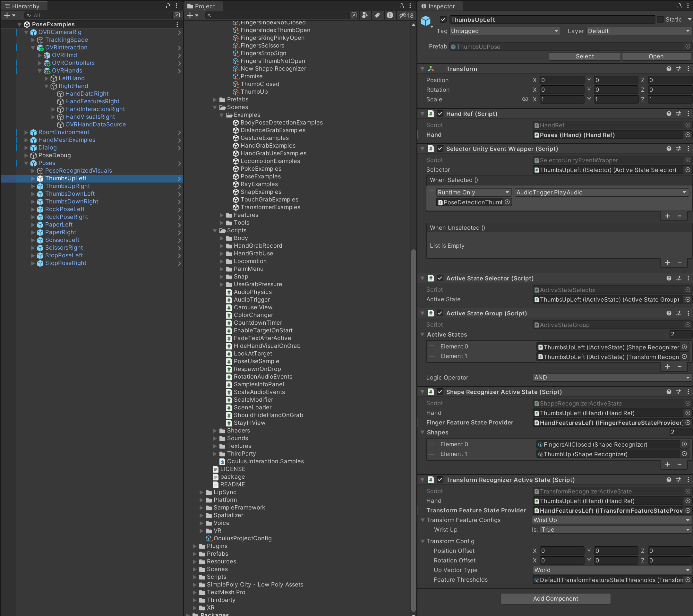Image resolution: width=693 pixels, height=616 pixels.
Task: Open the Layer dropdown
Action: 639,31
